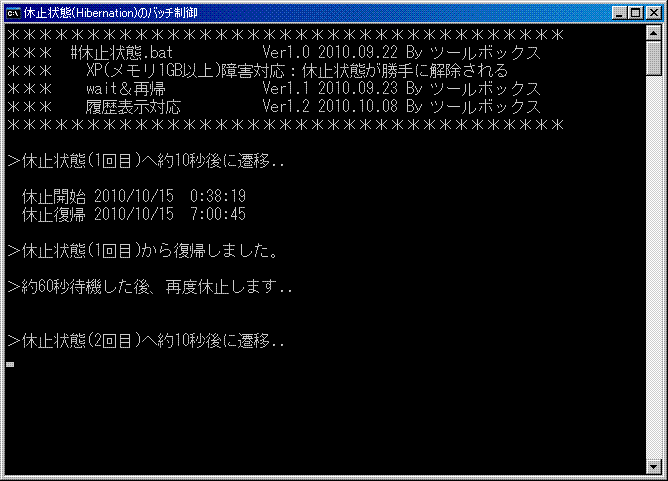The width and height of the screenshot is (668, 481).
Task: Click the 休止状態(2回目)へ約10秒後に遷移 line
Action: pos(146,340)
